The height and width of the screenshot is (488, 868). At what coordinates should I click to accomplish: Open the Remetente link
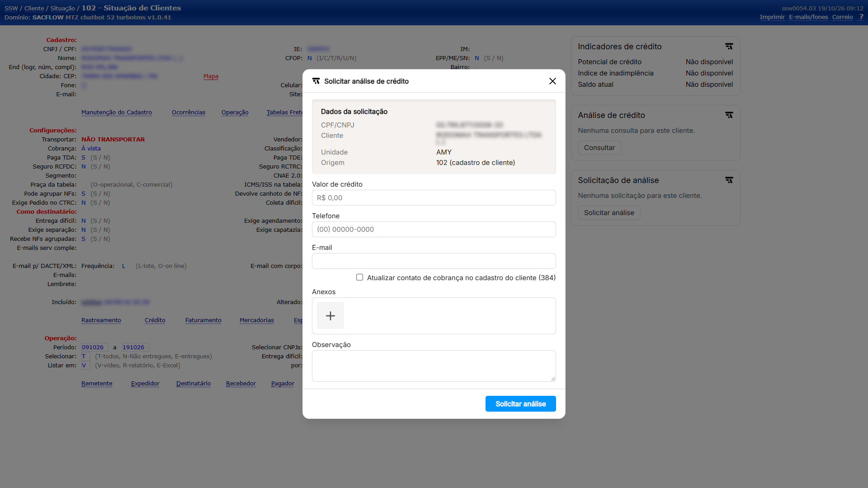(97, 384)
